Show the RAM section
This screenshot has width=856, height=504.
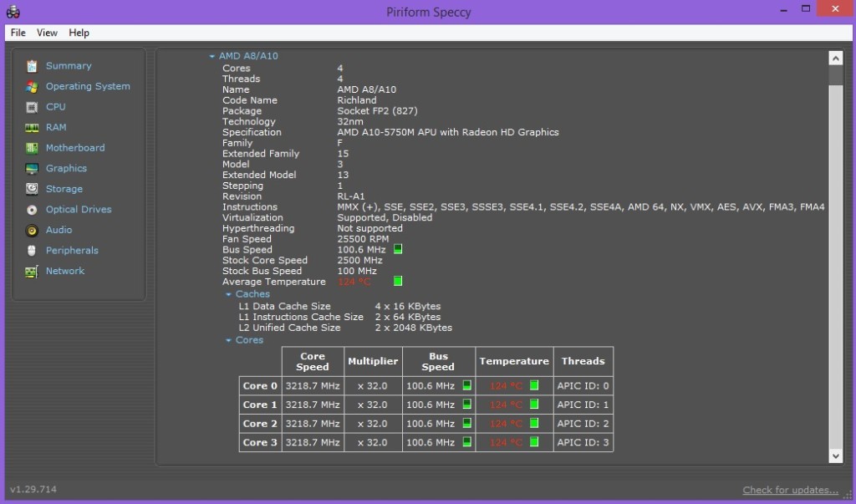56,127
